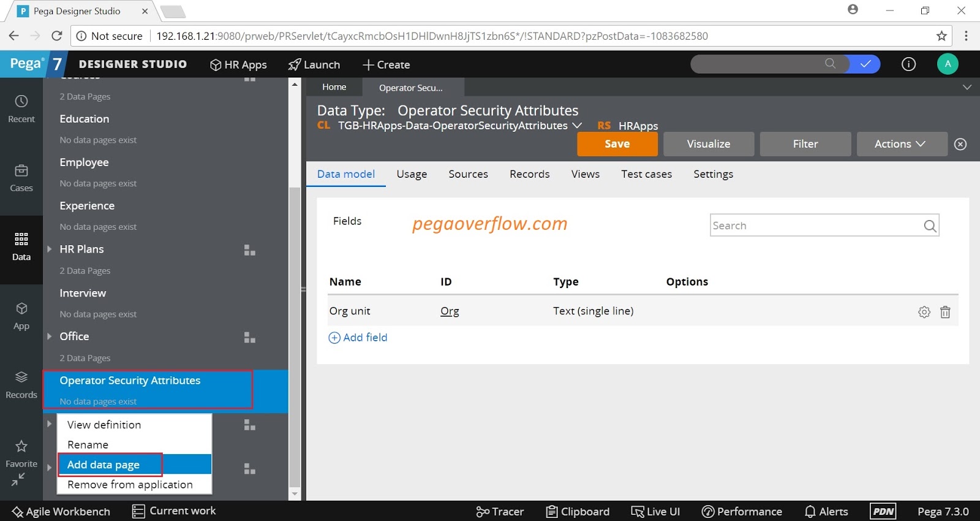Expand the tabs list chevron at right
Screen dimensions: 980x521
point(967,87)
